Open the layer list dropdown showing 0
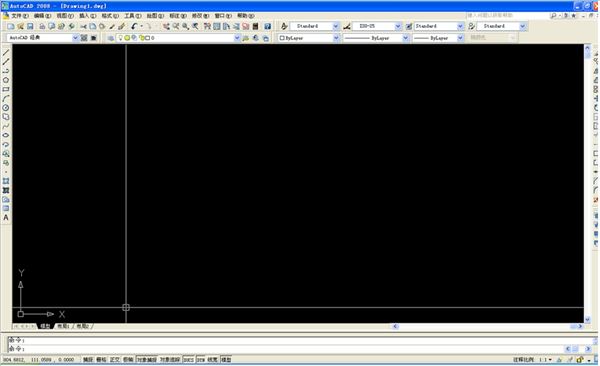 coord(237,38)
